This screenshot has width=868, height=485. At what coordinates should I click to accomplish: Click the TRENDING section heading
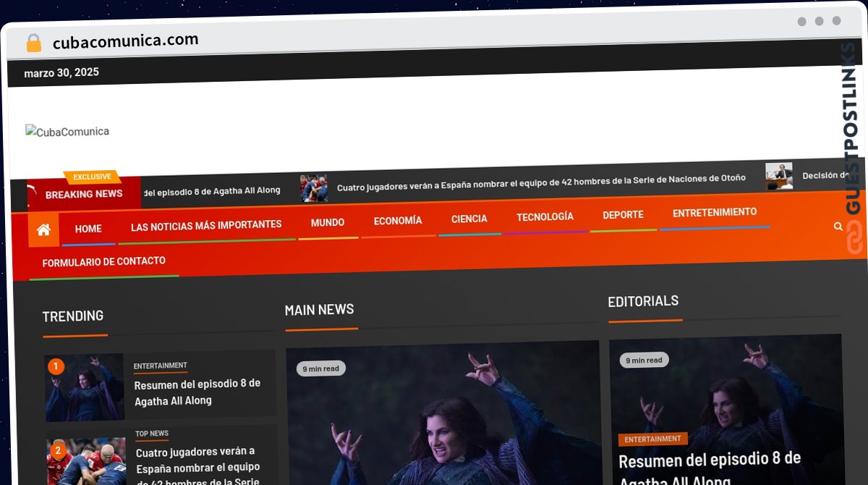[x=73, y=316]
